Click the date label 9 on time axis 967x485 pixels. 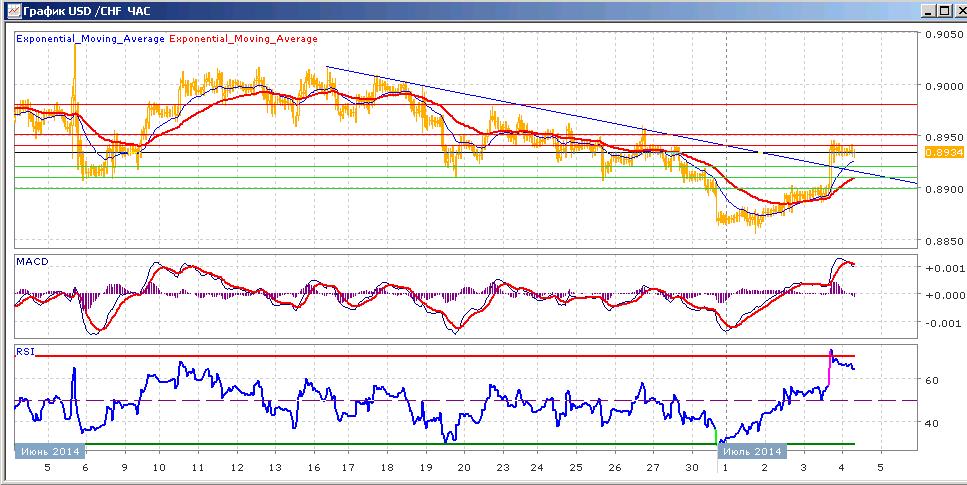point(125,468)
